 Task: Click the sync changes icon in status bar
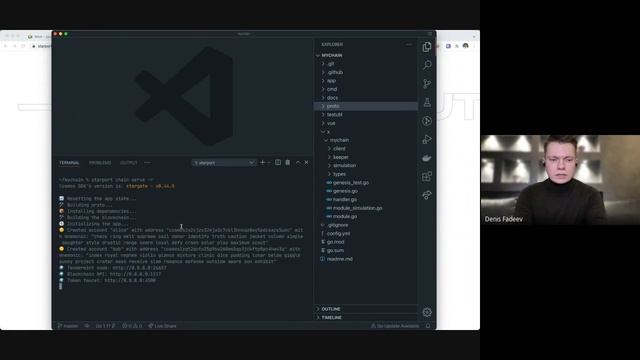click(87, 326)
